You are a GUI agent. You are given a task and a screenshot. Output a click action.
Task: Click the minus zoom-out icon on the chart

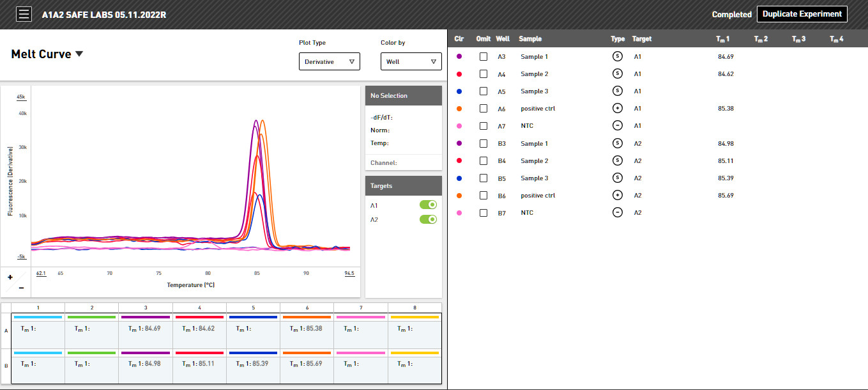click(21, 288)
